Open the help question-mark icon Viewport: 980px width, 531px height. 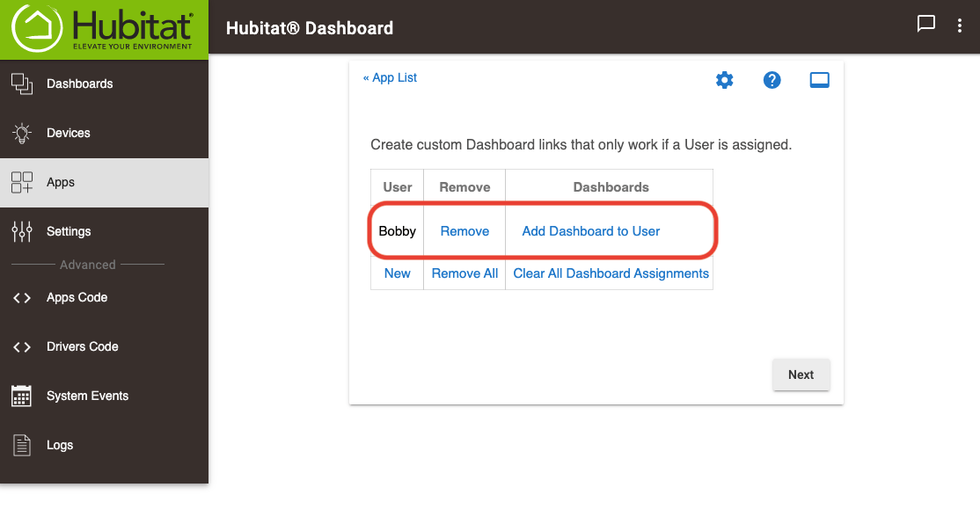[772, 79]
